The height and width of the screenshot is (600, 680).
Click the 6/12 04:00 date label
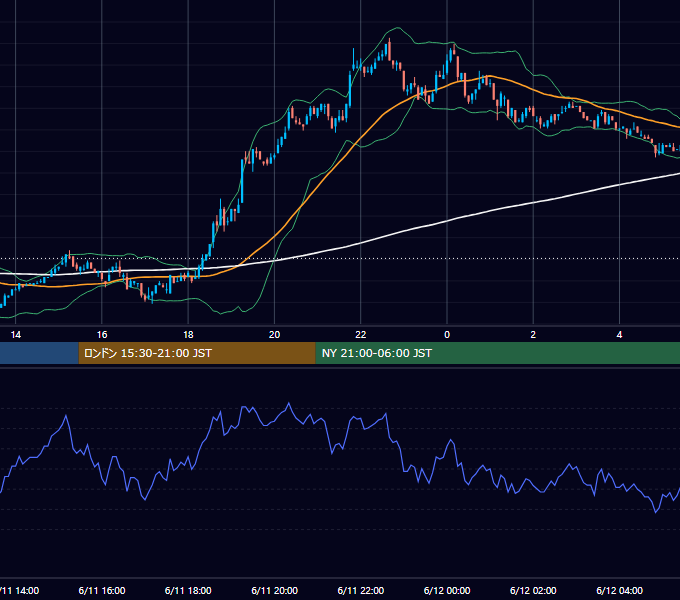619,590
